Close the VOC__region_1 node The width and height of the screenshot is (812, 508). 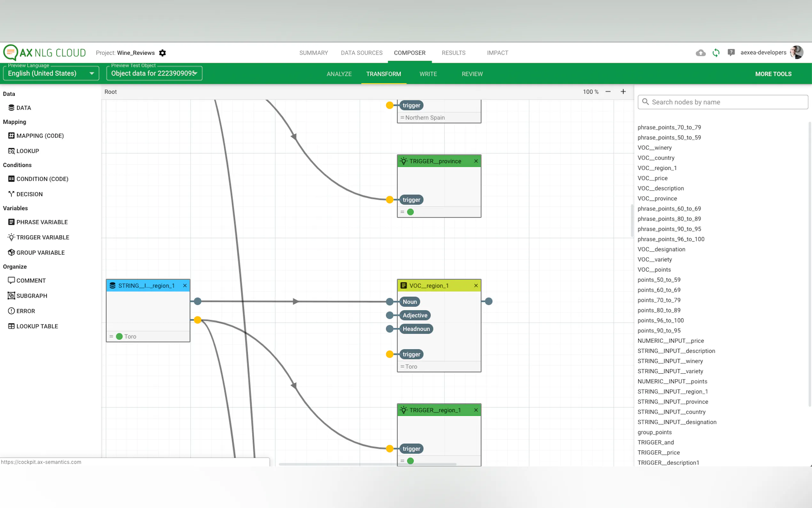point(476,286)
